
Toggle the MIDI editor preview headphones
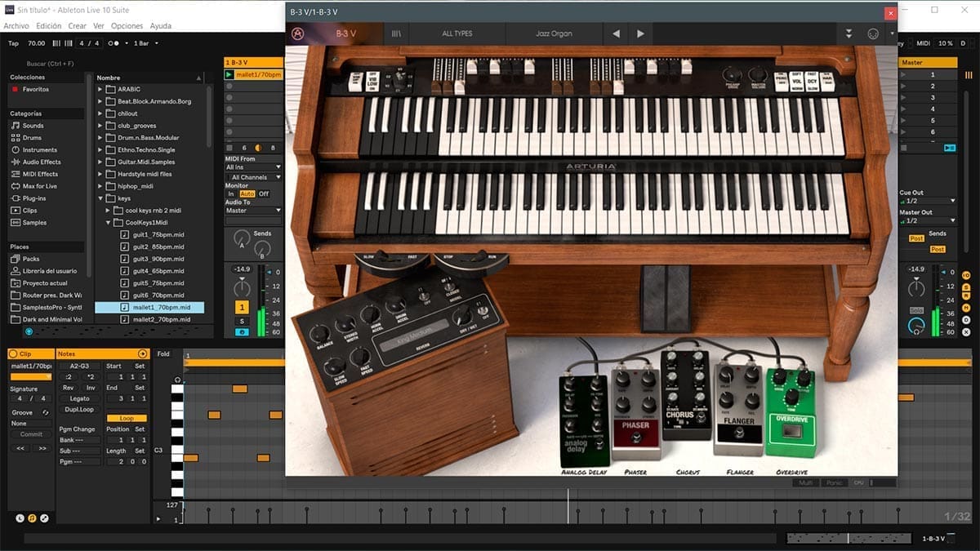tap(178, 380)
